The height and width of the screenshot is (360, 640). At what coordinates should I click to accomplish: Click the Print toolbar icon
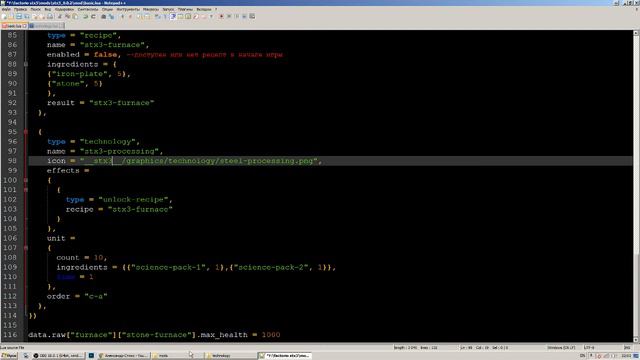(50, 16)
